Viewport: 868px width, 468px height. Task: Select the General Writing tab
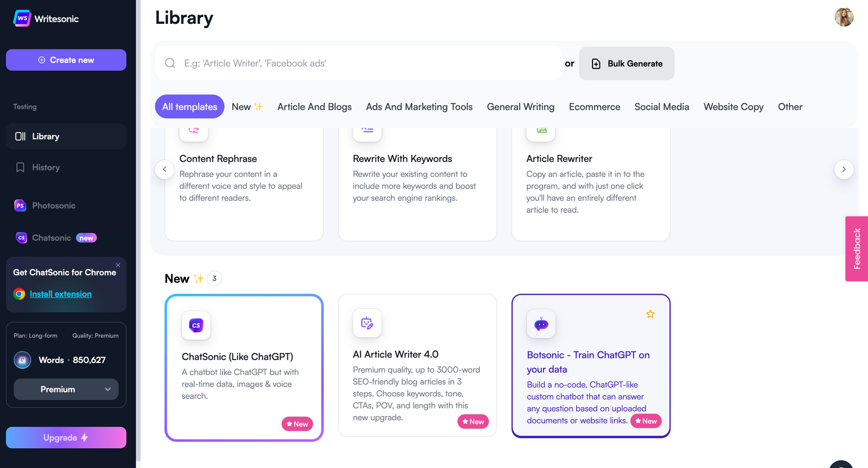click(x=521, y=106)
